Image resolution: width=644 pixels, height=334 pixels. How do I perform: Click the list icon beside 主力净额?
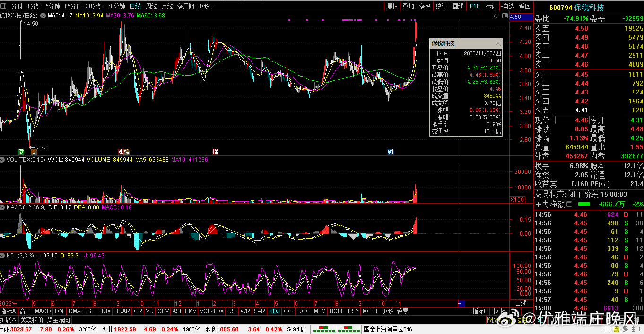click(x=569, y=204)
